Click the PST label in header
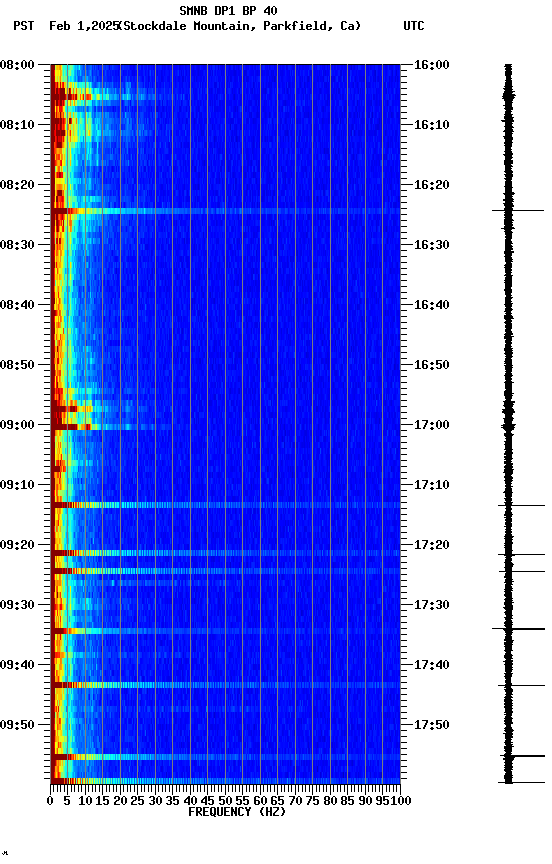This screenshot has width=552, height=864. click(x=24, y=26)
